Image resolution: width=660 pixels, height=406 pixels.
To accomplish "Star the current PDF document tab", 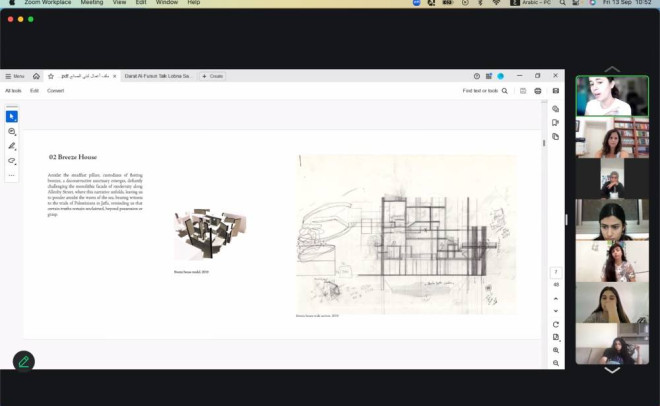I will 51,76.
